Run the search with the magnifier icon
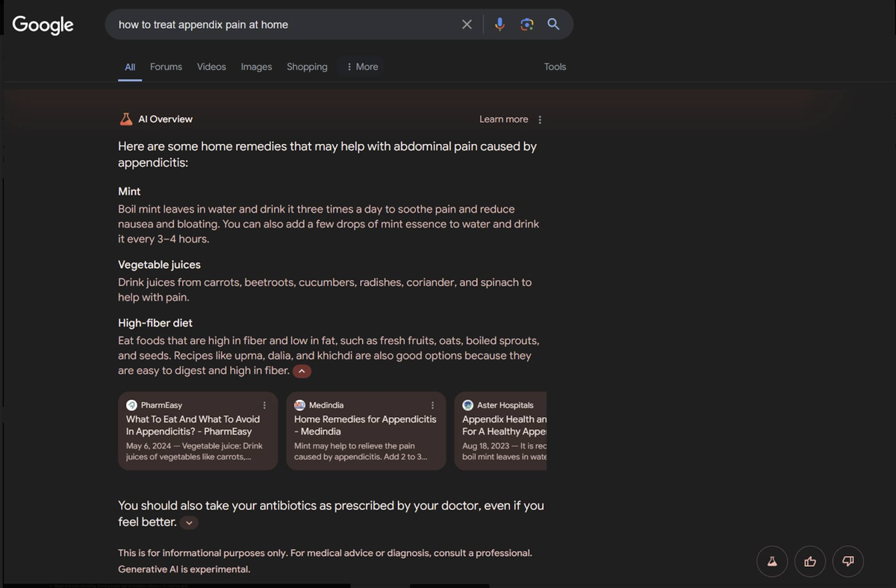896x588 pixels. tap(553, 24)
